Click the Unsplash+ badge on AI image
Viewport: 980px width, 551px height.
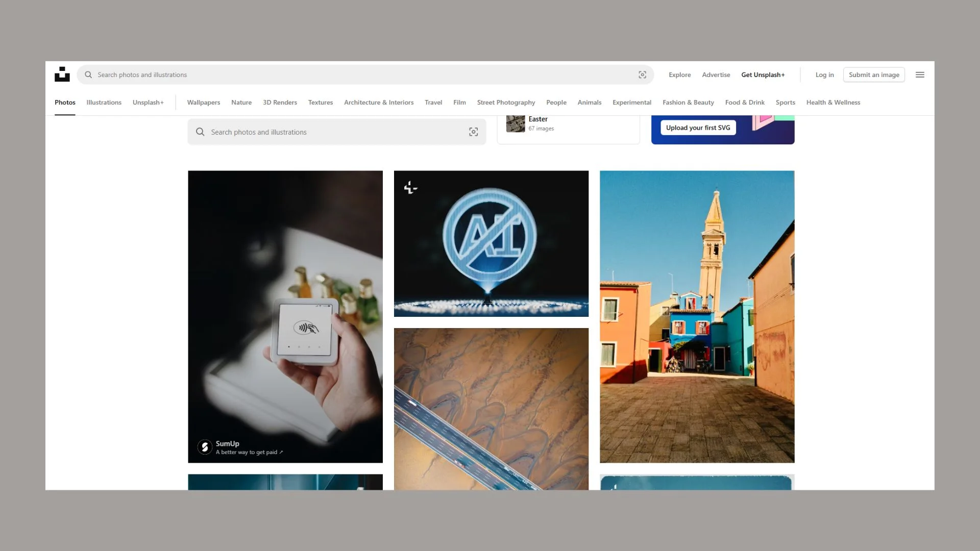[x=410, y=188]
